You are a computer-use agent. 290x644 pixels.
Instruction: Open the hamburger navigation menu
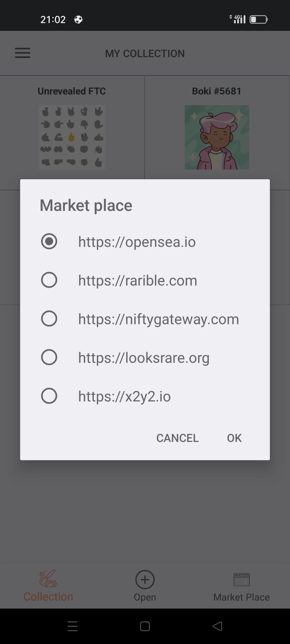(22, 53)
